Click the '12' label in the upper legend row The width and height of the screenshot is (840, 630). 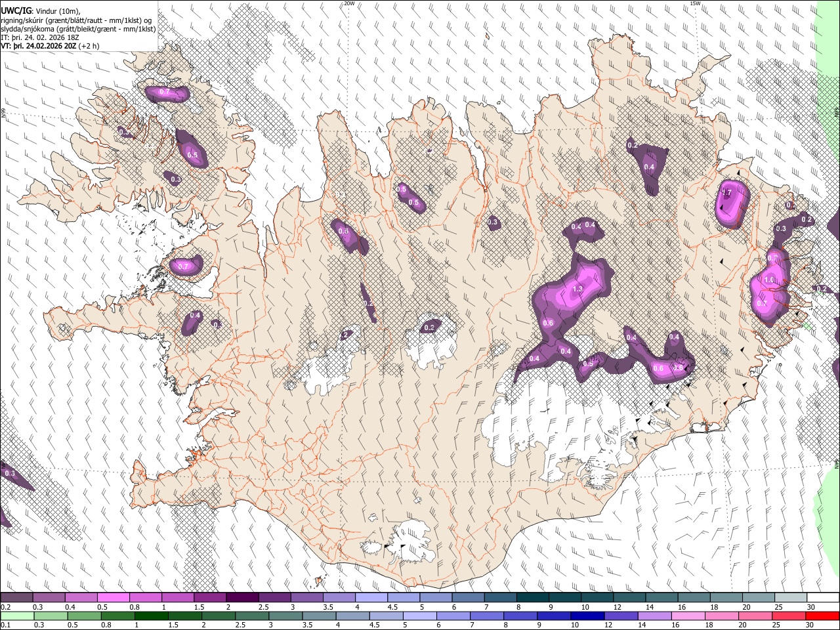click(617, 607)
